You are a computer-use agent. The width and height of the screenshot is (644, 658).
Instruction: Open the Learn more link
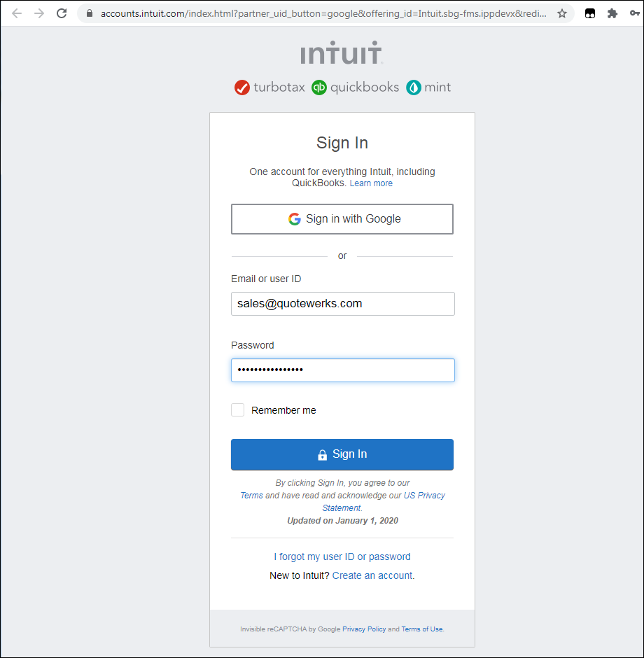371,183
